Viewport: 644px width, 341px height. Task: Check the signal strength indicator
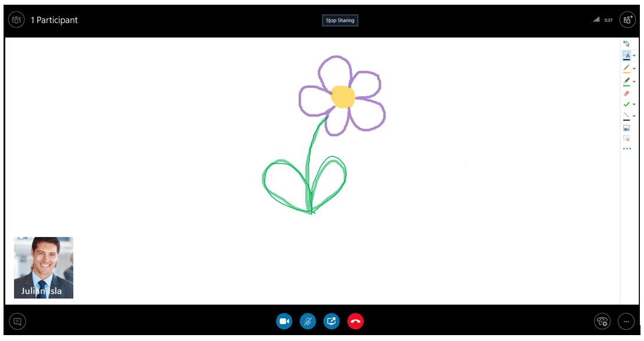pos(596,19)
